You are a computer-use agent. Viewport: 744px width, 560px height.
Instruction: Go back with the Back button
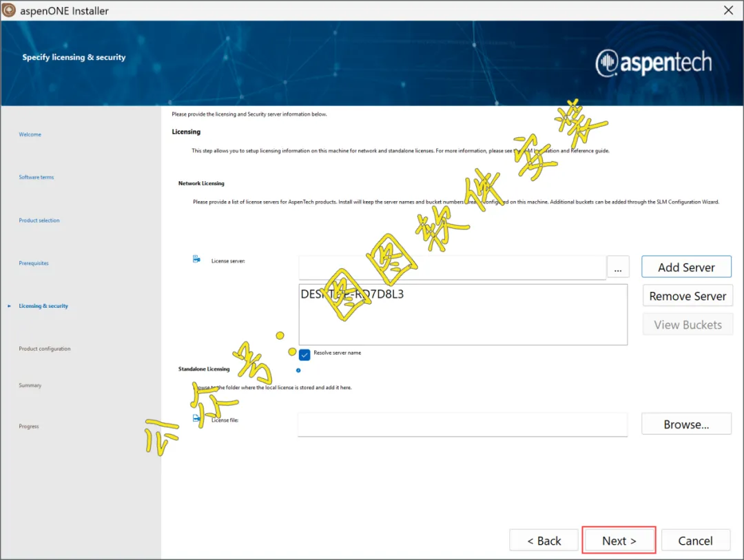(x=544, y=540)
